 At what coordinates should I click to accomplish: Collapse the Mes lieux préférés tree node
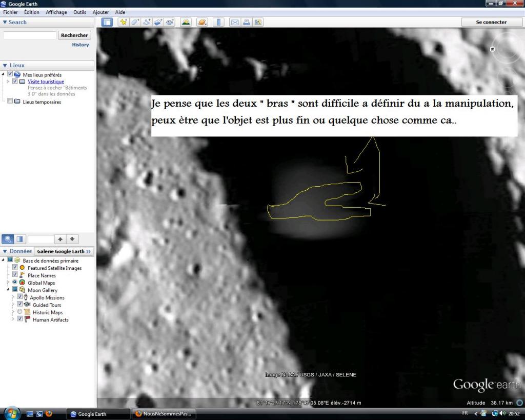tap(4, 74)
